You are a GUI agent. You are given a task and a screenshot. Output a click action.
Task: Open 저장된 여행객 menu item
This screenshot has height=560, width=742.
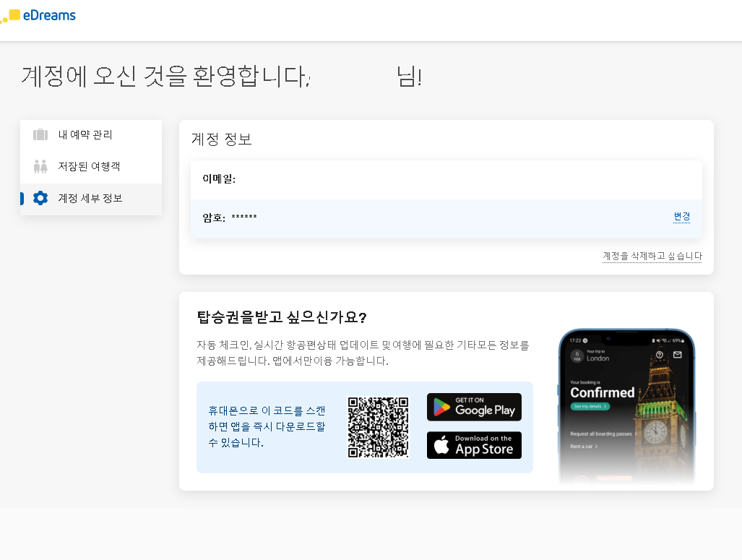click(x=91, y=167)
